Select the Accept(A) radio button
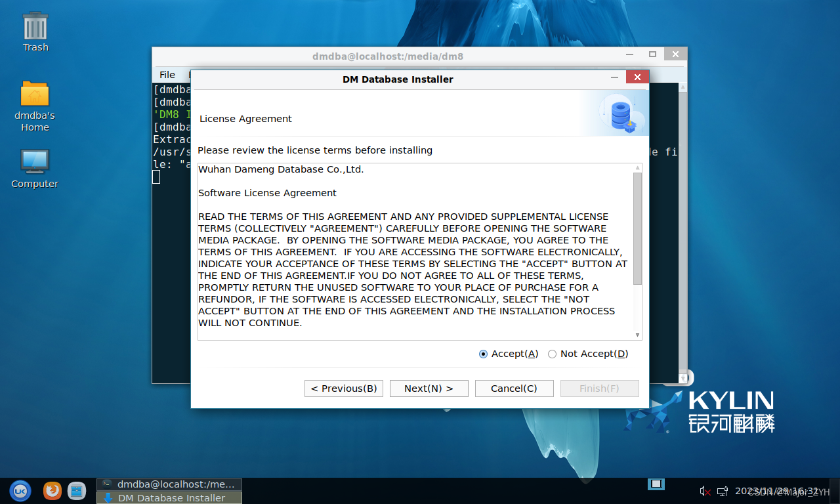This screenshot has width=840, height=504. [484, 354]
